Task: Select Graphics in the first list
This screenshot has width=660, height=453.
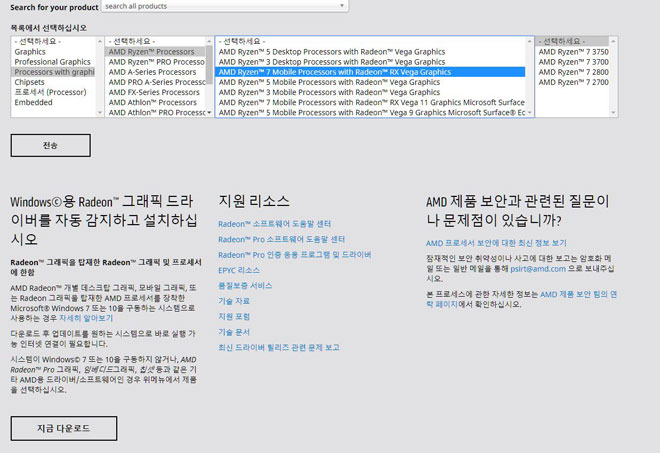Action: tap(30, 52)
